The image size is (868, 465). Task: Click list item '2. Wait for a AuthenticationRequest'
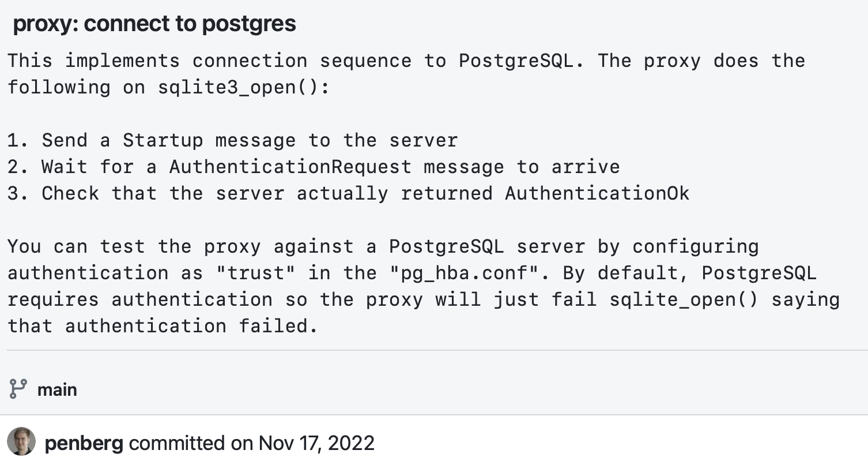click(x=314, y=167)
